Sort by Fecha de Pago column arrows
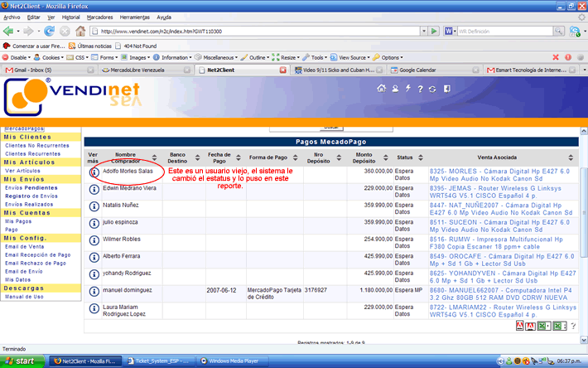 click(239, 157)
